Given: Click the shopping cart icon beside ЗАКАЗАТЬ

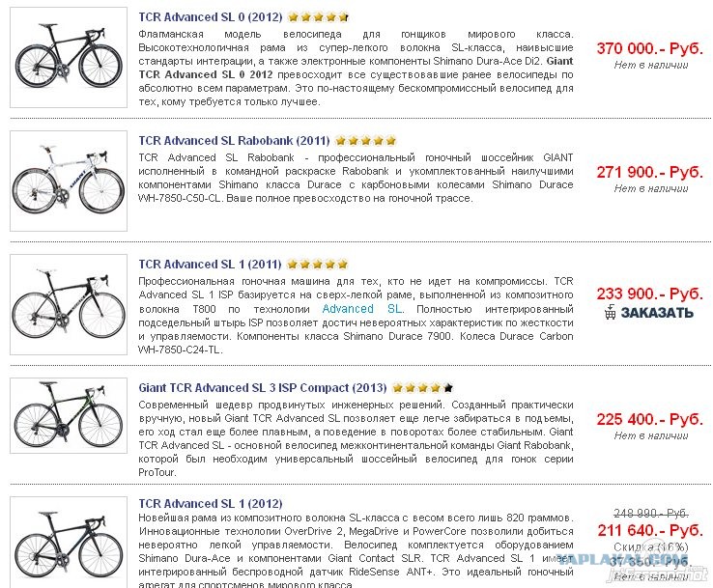Looking at the screenshot, I should [611, 312].
